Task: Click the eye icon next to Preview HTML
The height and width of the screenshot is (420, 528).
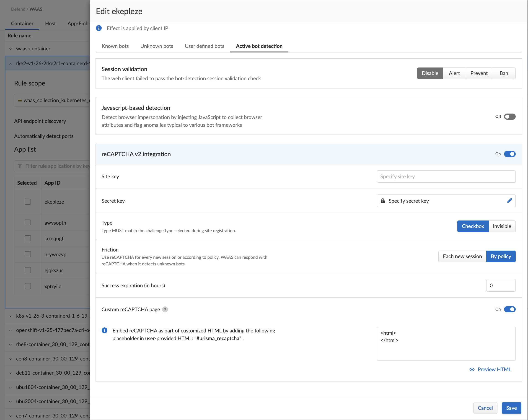Action: (x=472, y=369)
